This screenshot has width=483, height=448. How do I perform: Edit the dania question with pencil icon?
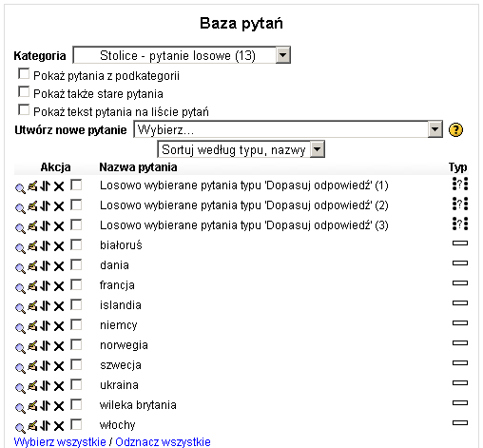32,265
